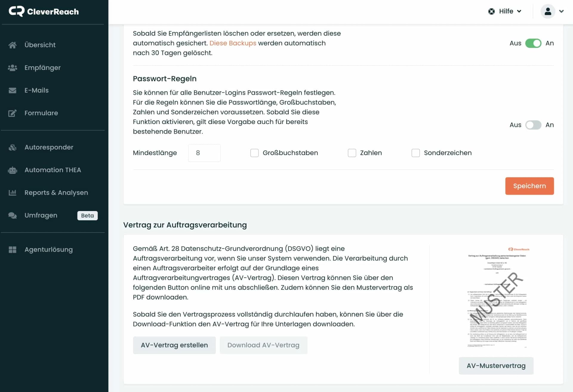Viewport: 573px width, 392px height.
Task: Expand the account menu chevron
Action: pos(562,11)
